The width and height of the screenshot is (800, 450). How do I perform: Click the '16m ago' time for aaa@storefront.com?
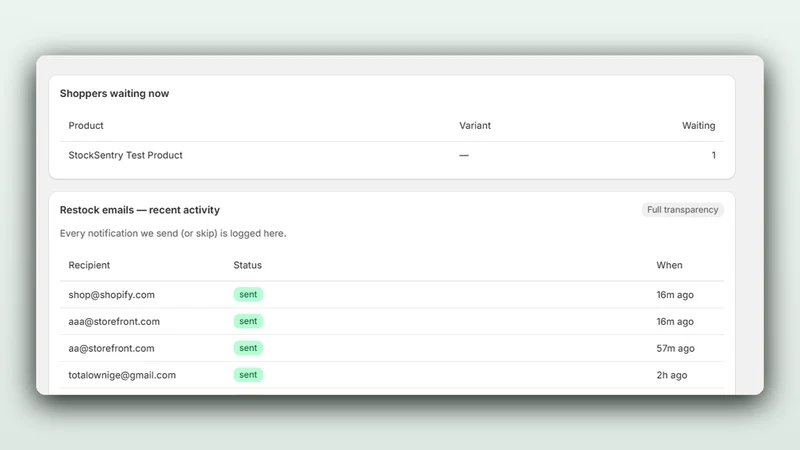pos(674,321)
